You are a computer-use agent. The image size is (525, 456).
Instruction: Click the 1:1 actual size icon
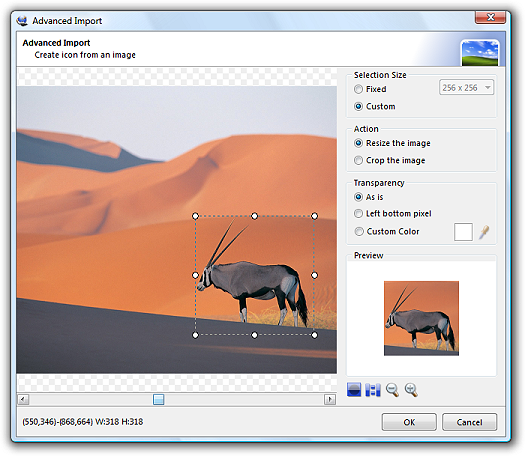pos(373,390)
